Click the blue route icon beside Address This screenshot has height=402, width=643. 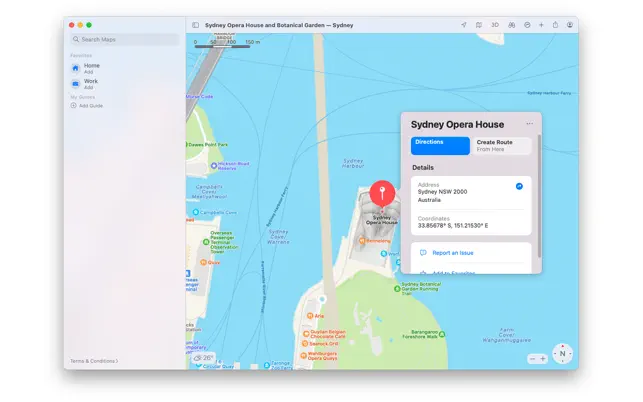(519, 186)
